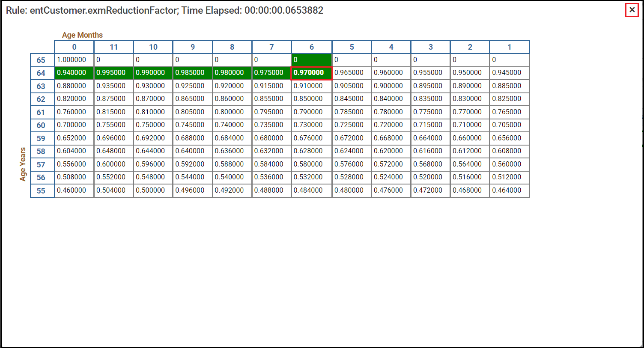Select the 0.680000 cell
Viewport: 644px width, 348px height.
[x=271, y=138]
